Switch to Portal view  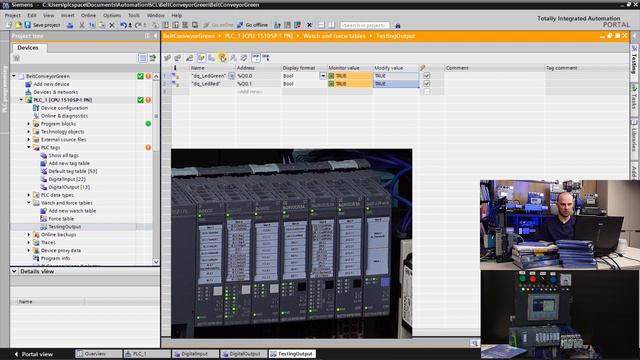(x=33, y=354)
